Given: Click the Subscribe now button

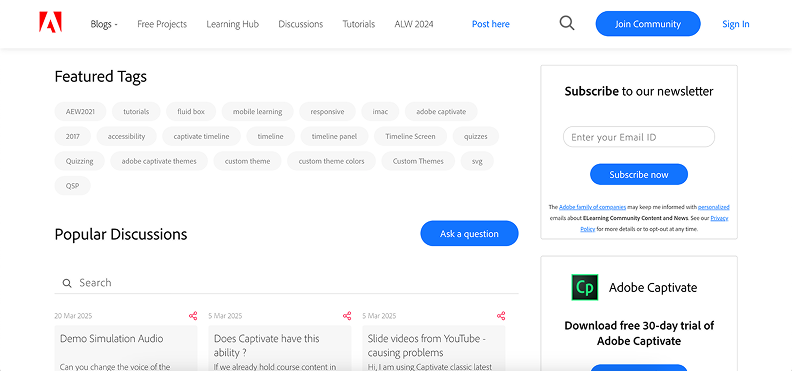Looking at the screenshot, I should point(639,175).
